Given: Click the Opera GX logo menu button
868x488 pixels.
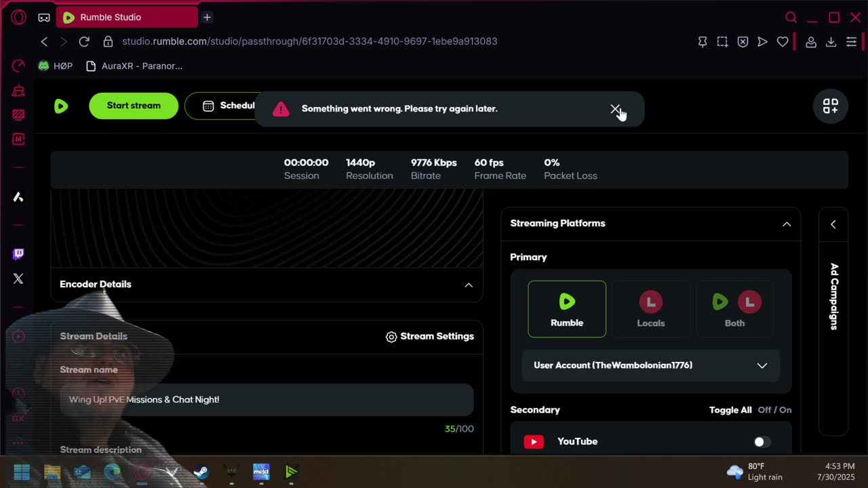Looking at the screenshot, I should click(x=18, y=17).
